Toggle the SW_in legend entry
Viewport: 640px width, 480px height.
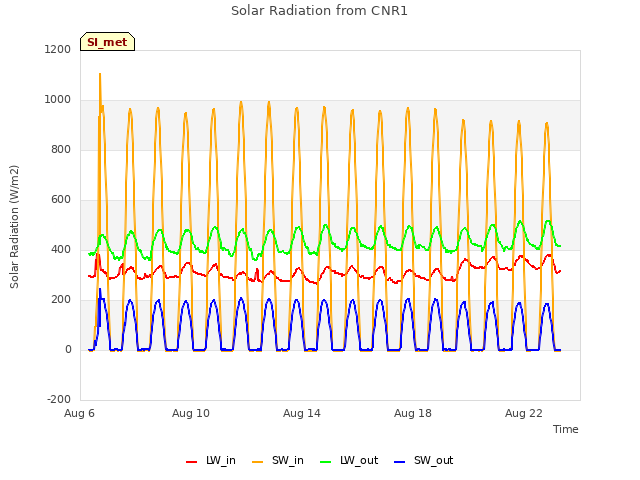coord(278,461)
